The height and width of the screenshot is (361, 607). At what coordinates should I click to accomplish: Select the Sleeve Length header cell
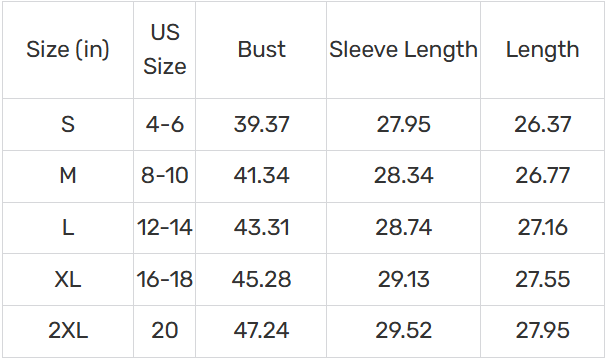[x=403, y=50]
